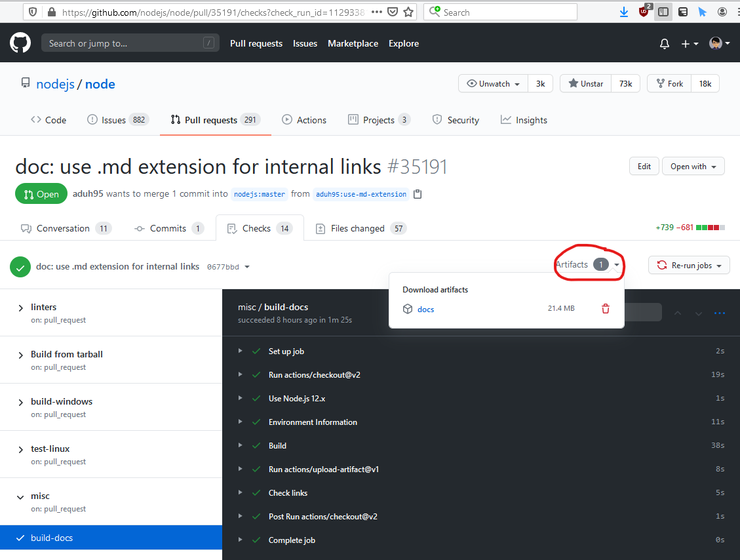Viewport: 740px width, 560px height.
Task: Open the three-dots log options menu
Action: pos(719,313)
